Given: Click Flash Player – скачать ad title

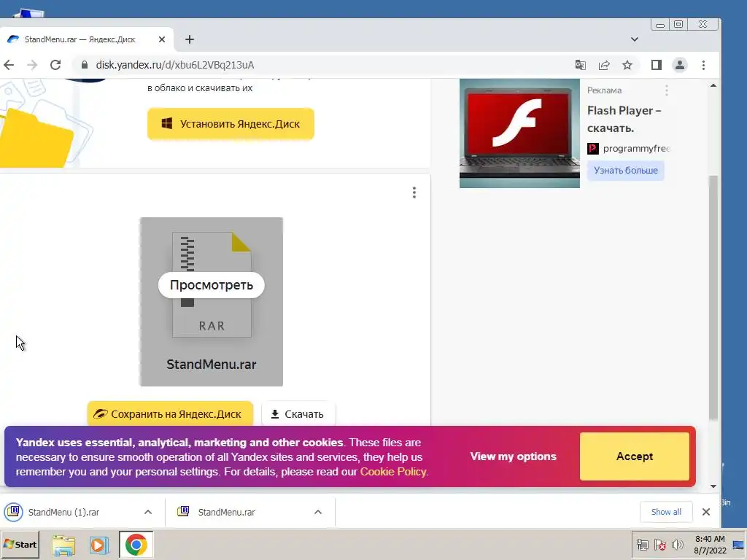Looking at the screenshot, I should coord(624,119).
